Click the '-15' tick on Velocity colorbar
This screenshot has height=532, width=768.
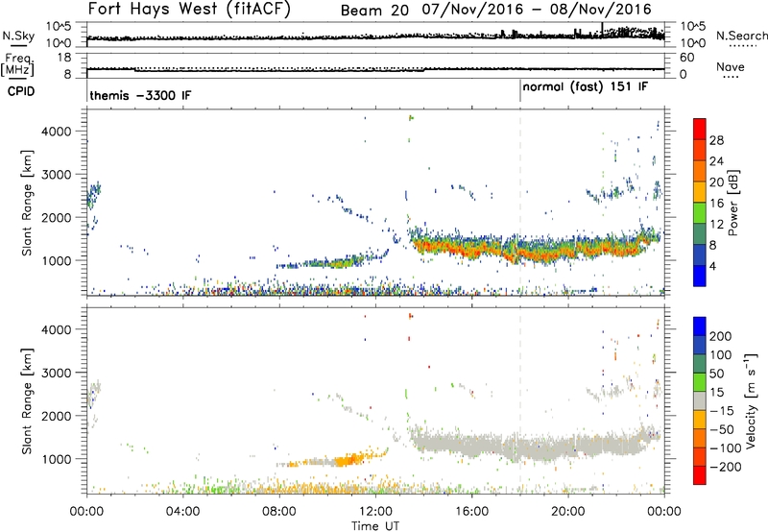pyautogui.click(x=722, y=411)
